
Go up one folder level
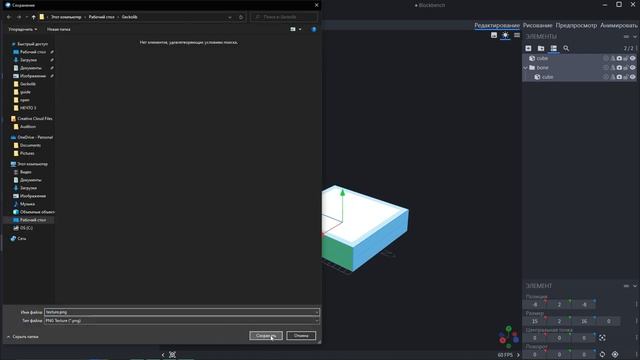pyautogui.click(x=33, y=17)
